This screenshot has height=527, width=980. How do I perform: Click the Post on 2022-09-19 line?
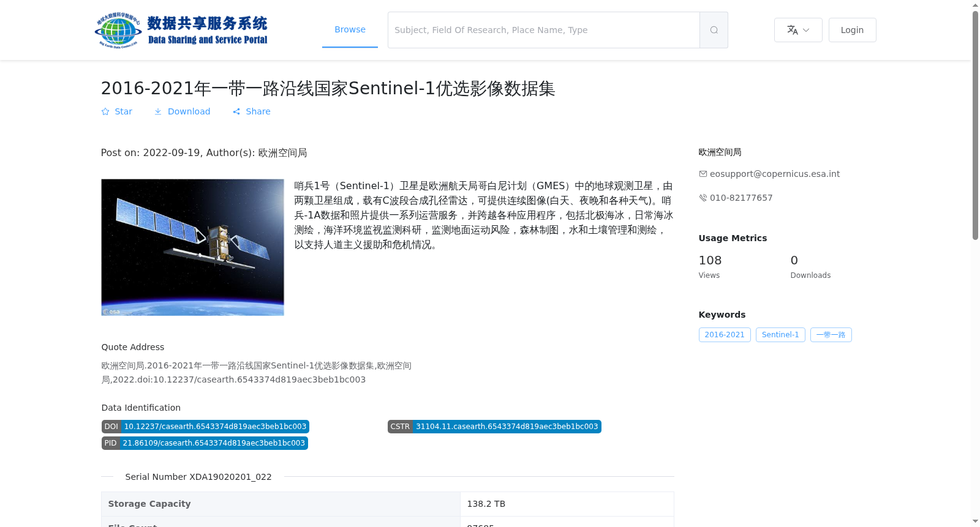coord(204,153)
